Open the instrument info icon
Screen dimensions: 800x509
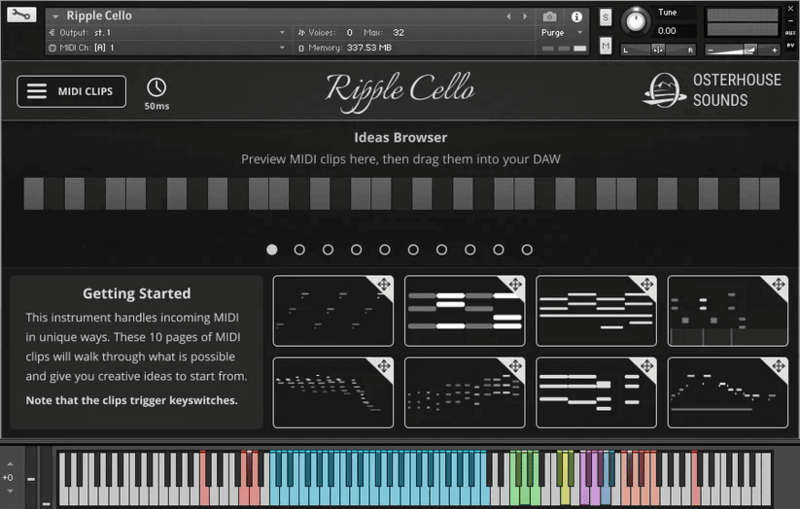(577, 17)
